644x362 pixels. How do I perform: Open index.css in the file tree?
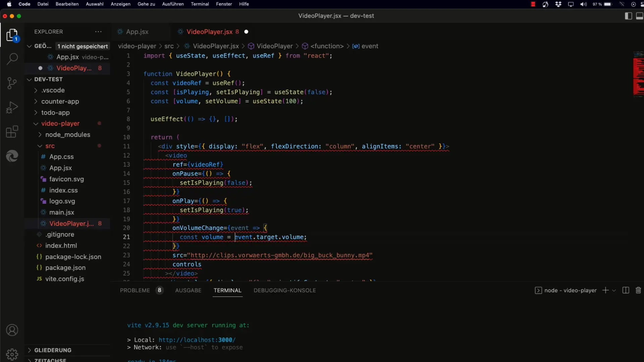click(x=63, y=190)
